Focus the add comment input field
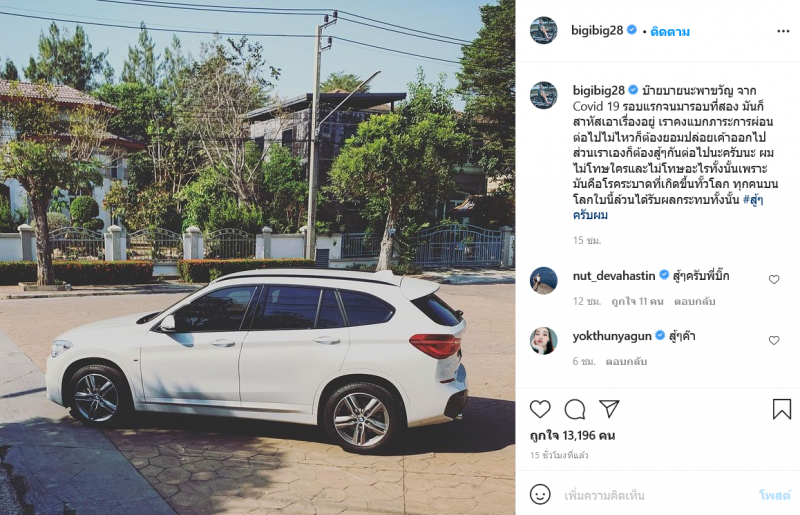This screenshot has height=515, width=800. pyautogui.click(x=656, y=495)
